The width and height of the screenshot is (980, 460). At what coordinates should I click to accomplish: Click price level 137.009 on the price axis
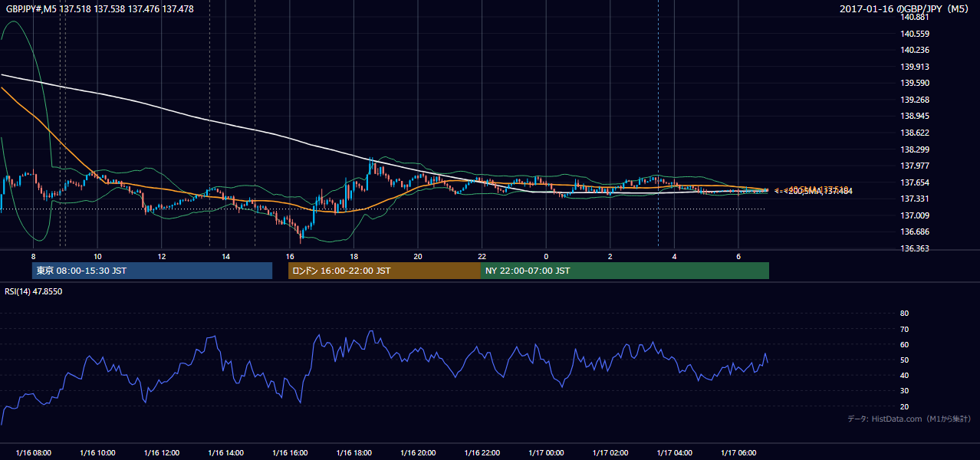tap(915, 215)
